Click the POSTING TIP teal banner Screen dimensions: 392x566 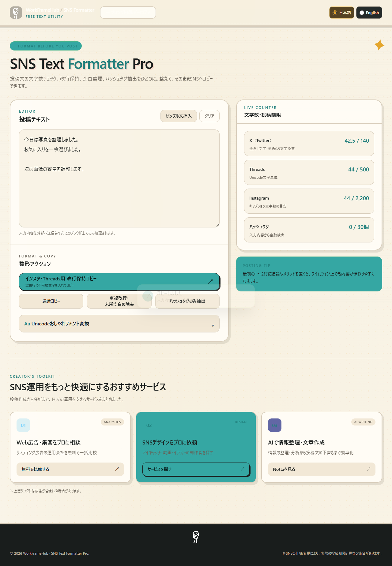coord(309,274)
